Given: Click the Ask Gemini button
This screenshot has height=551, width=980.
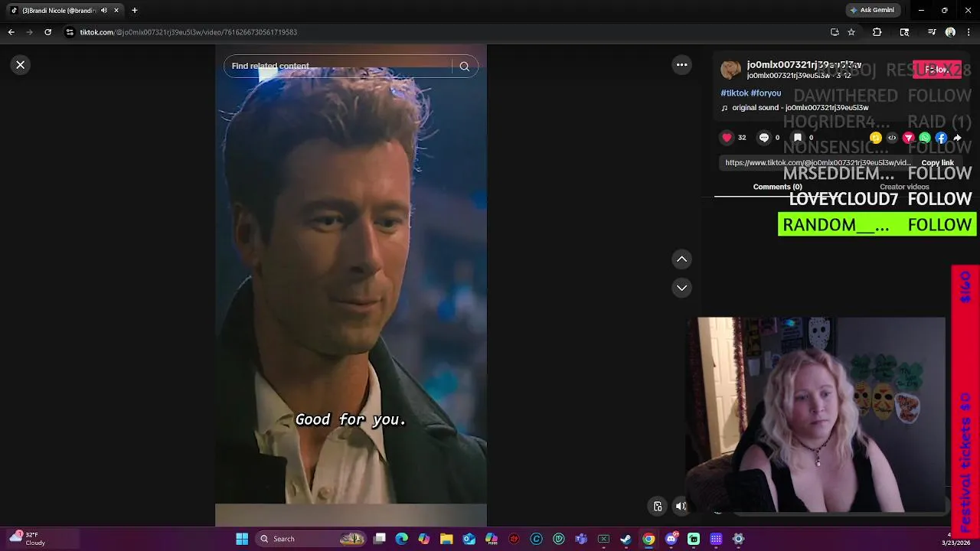Looking at the screenshot, I should point(872,11).
